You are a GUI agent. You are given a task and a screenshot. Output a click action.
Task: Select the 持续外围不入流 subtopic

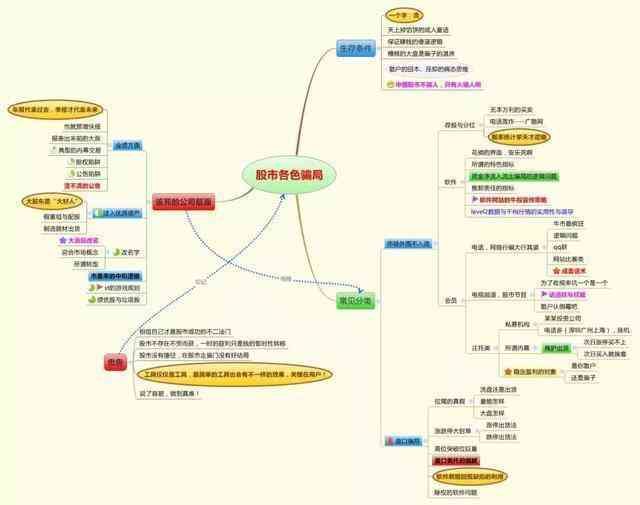[x=407, y=243]
